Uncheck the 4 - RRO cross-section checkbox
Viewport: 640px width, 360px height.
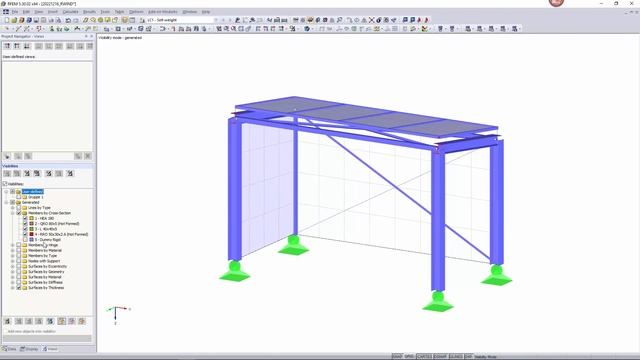[25, 234]
